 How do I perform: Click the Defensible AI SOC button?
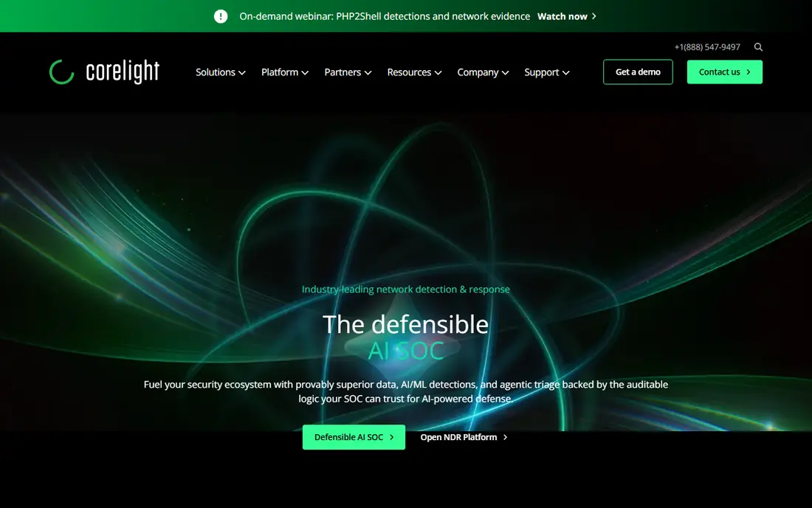coord(354,437)
